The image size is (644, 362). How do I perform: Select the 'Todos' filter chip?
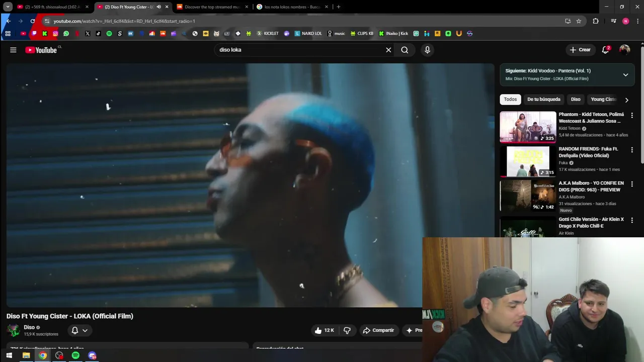[x=510, y=100]
